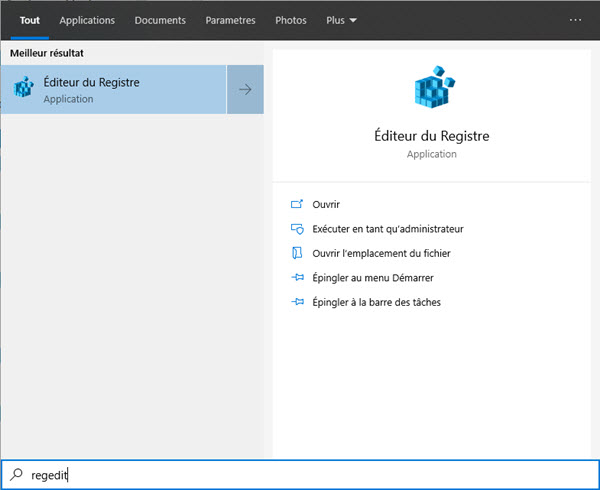Screen dimensions: 600x490
Task: Click the pin icon beside menu Démarrer
Action: coord(297,277)
